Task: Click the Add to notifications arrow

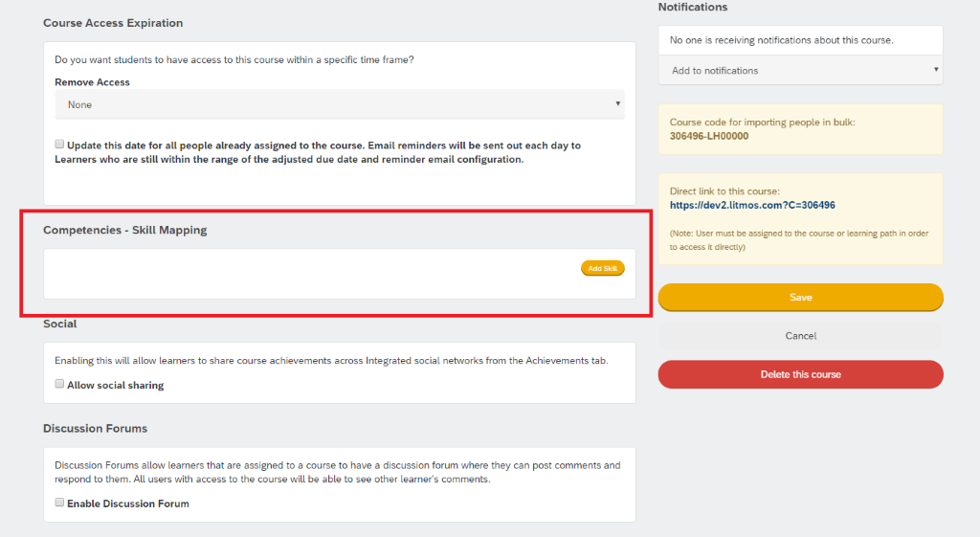Action: click(936, 69)
